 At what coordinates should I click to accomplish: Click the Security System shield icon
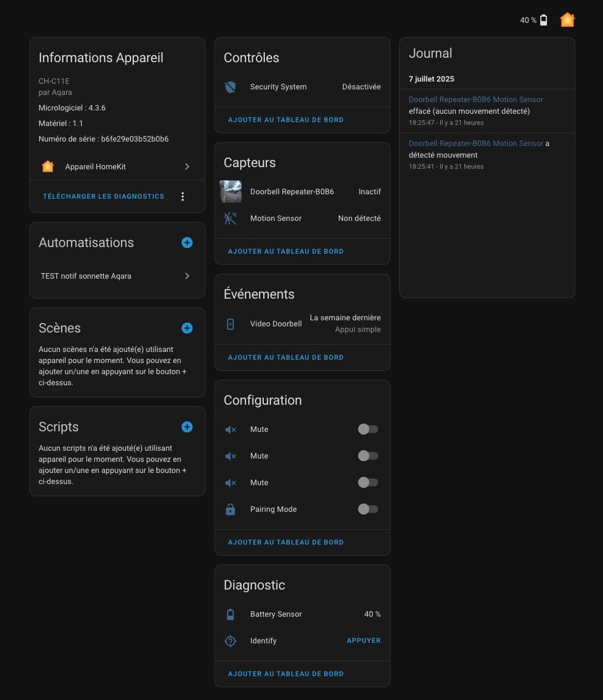point(230,87)
